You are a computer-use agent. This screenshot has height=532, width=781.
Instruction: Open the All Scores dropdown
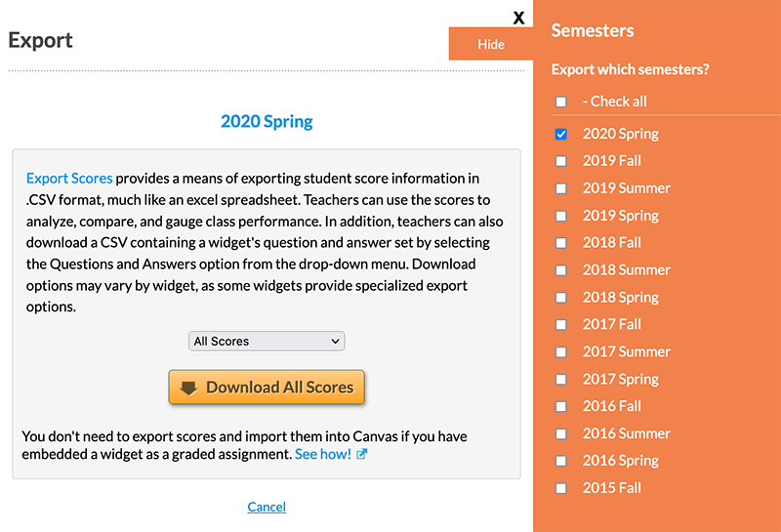coord(267,342)
